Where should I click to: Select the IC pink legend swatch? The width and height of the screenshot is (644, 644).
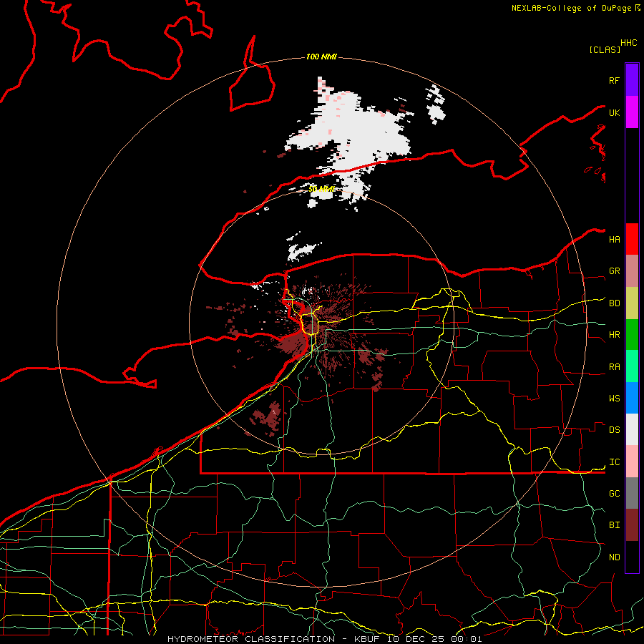(x=632, y=462)
